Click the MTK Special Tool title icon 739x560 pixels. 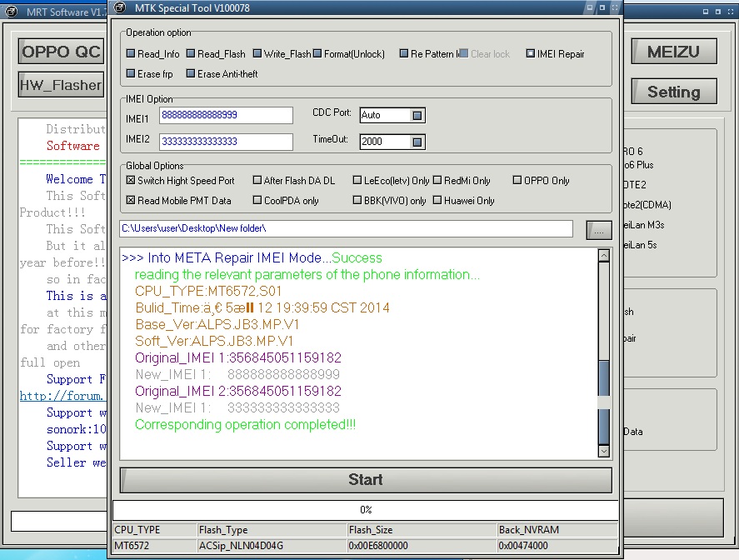coord(122,8)
